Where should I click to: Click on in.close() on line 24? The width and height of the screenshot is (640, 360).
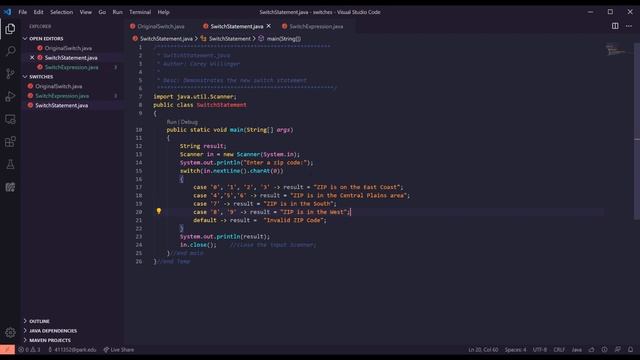(198, 245)
